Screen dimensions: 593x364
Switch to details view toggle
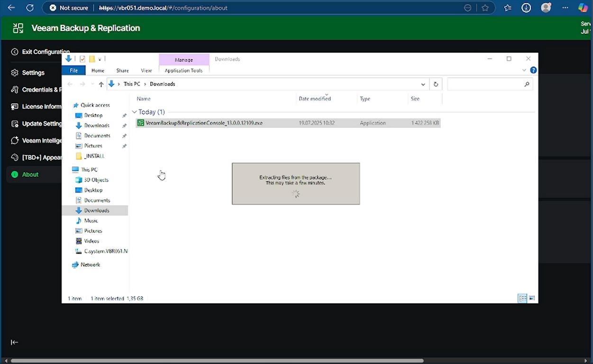coord(522,298)
